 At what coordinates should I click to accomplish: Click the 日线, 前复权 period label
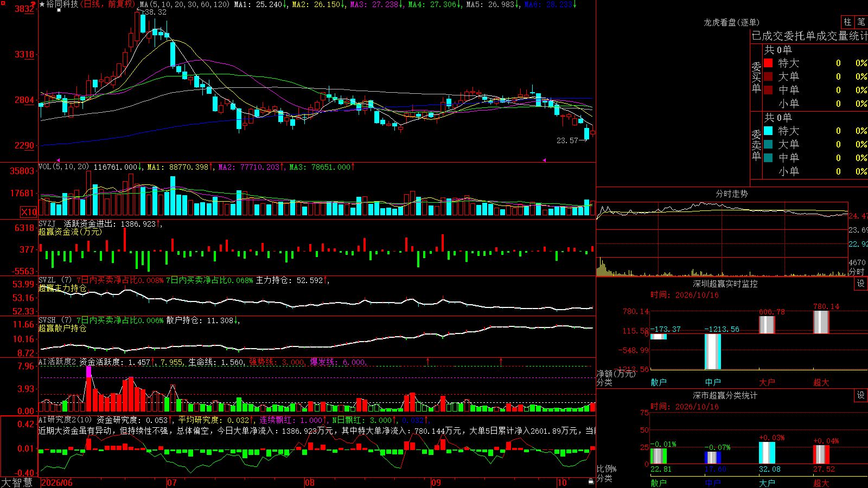point(108,4)
